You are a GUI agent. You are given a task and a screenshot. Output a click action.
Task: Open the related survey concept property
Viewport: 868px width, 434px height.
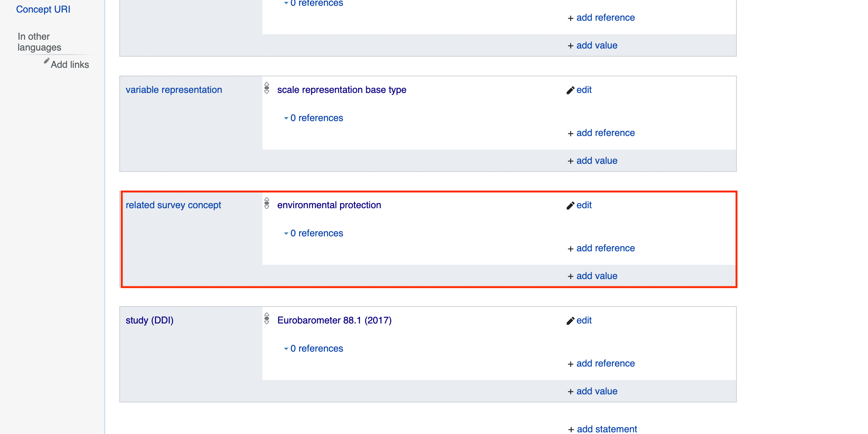[x=173, y=205]
